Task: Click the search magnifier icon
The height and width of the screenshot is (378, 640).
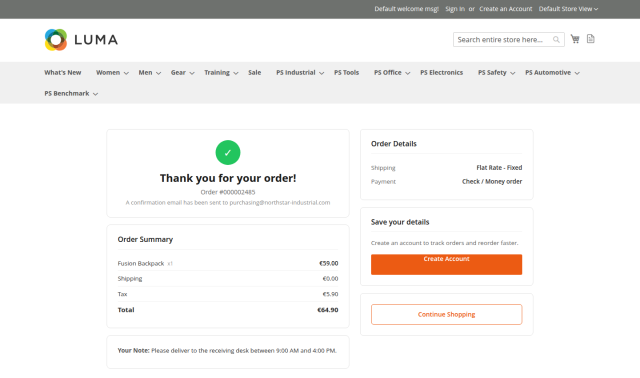Action: pos(556,40)
